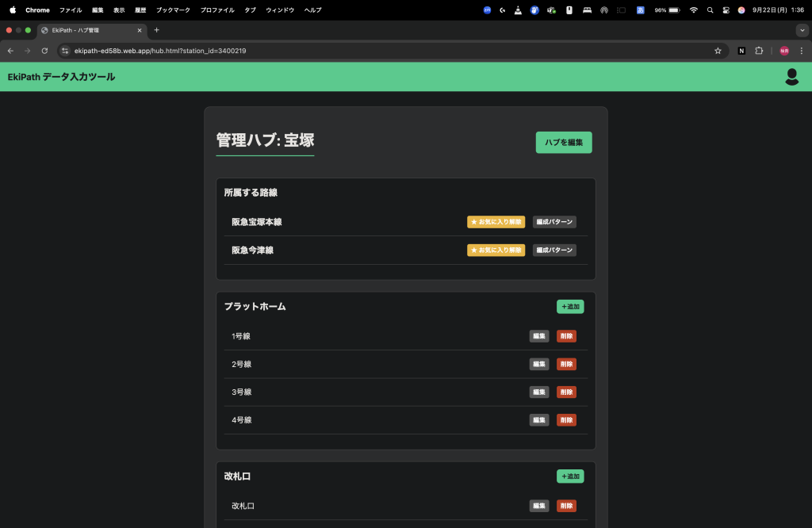The height and width of the screenshot is (528, 812).
Task: Open the Chrome extensions puzzle icon
Action: pyautogui.click(x=759, y=51)
